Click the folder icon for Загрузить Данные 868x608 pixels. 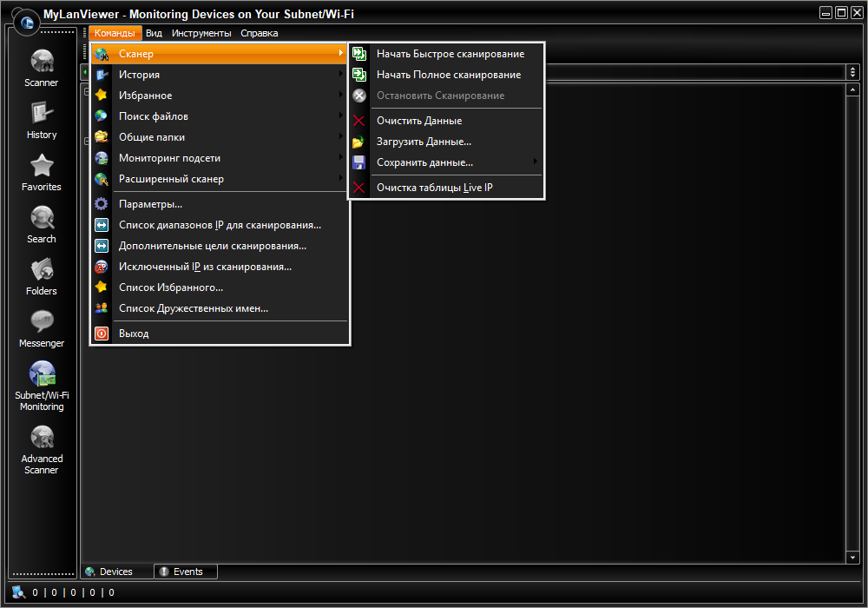coord(358,142)
